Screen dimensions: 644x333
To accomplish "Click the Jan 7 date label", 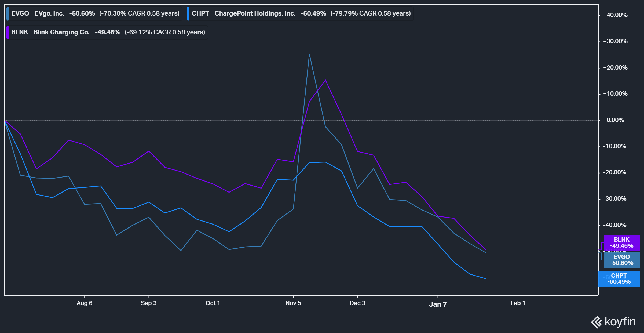I will pyautogui.click(x=438, y=304).
